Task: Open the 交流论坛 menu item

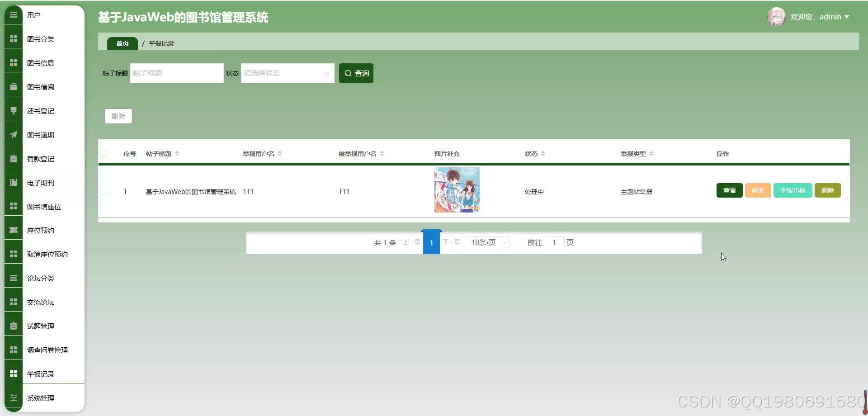Action: pyautogui.click(x=40, y=302)
